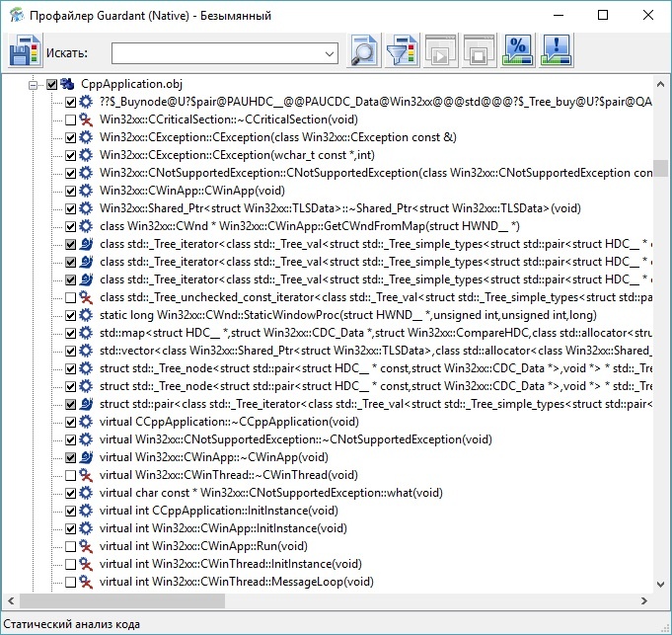
Task: Click the filter funnel toolbar icon
Action: pyautogui.click(x=401, y=51)
